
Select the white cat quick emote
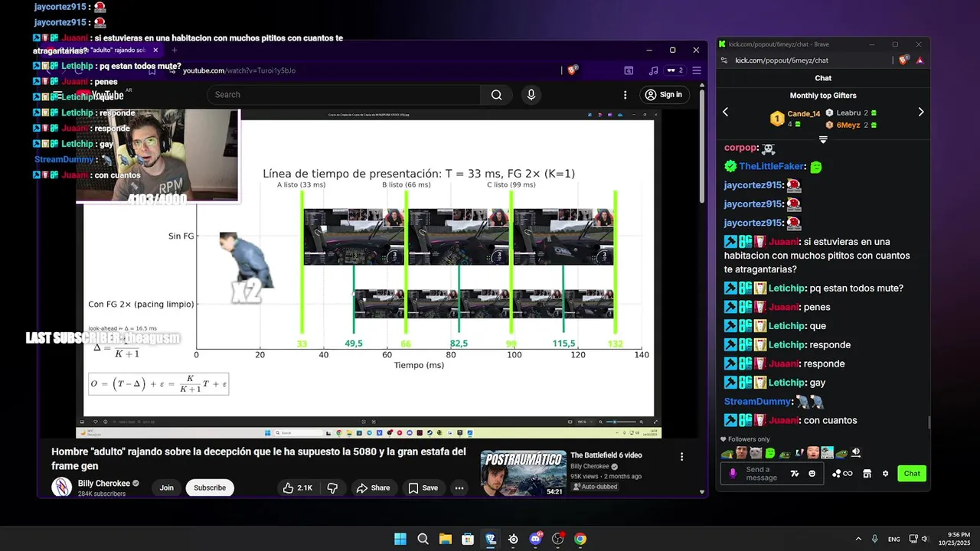point(755,452)
